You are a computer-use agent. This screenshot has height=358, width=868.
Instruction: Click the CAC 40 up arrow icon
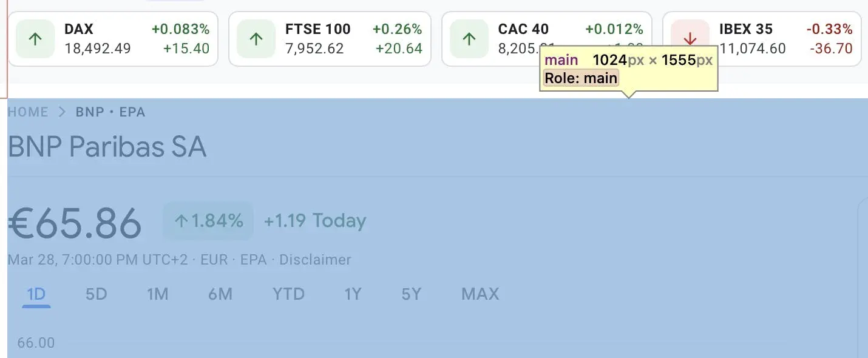tap(469, 39)
